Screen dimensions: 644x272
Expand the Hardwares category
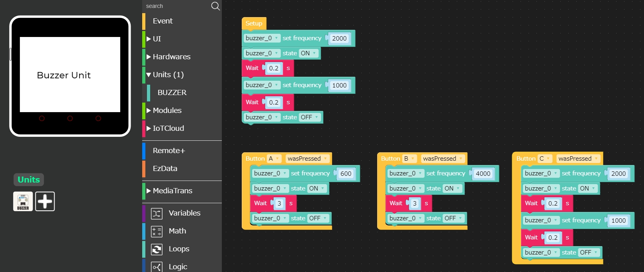(171, 57)
